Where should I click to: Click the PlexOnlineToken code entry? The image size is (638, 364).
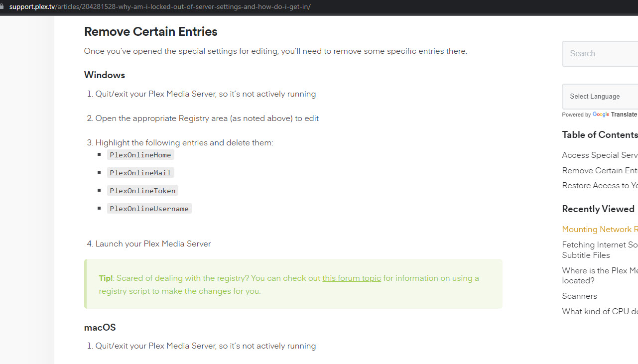coord(142,191)
